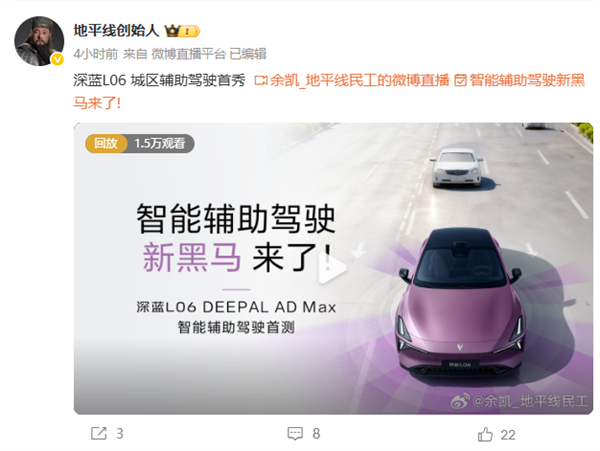
Task: Click the 4小时前 timestamp
Action: [x=96, y=54]
